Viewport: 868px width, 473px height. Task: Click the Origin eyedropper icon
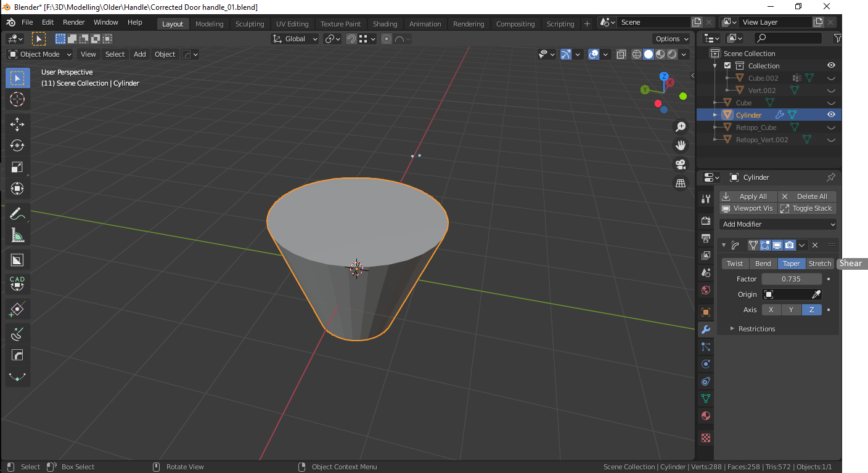point(816,294)
